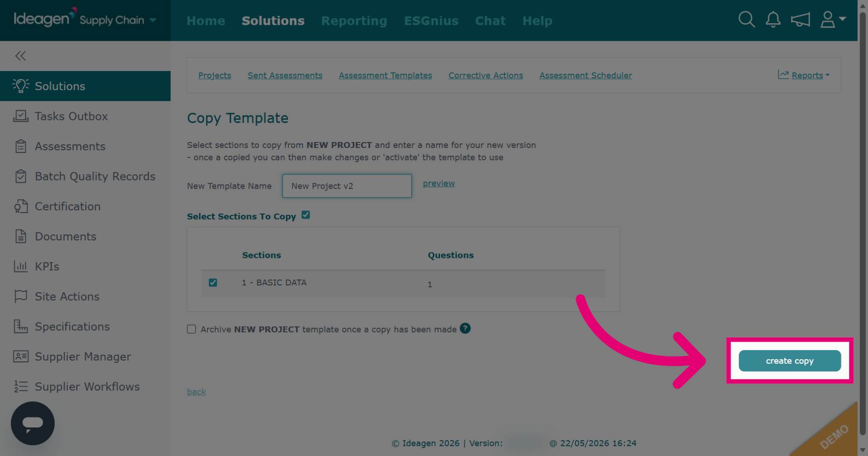Screen dimensions: 868x456
Task: Open the announcements megaphone icon
Action: pyautogui.click(x=800, y=19)
